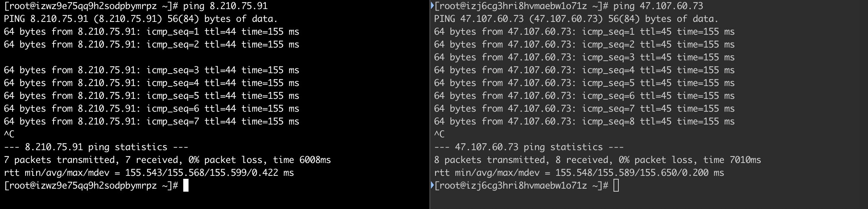Click the divider between the two terminal panes
The image size is (868, 209).
click(x=430, y=104)
